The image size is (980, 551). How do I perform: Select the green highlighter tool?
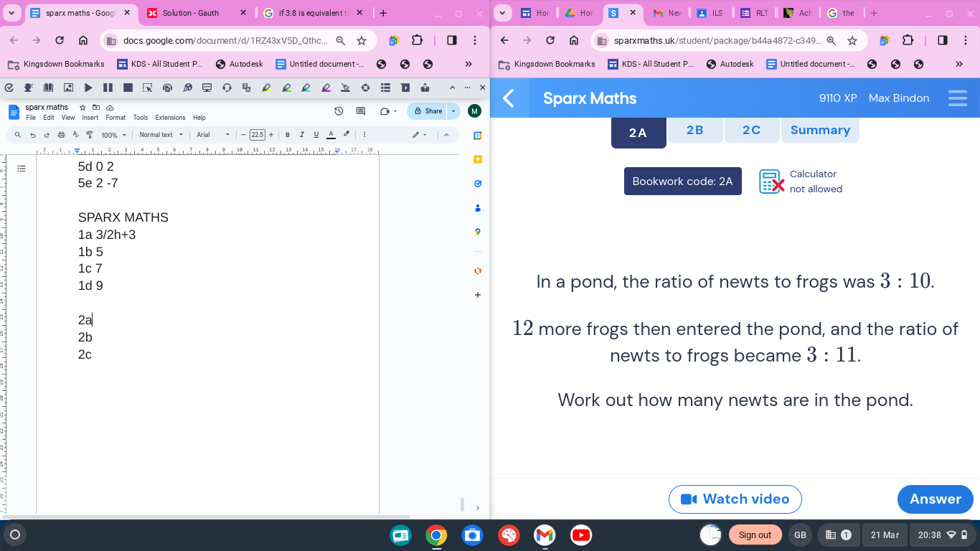(286, 88)
